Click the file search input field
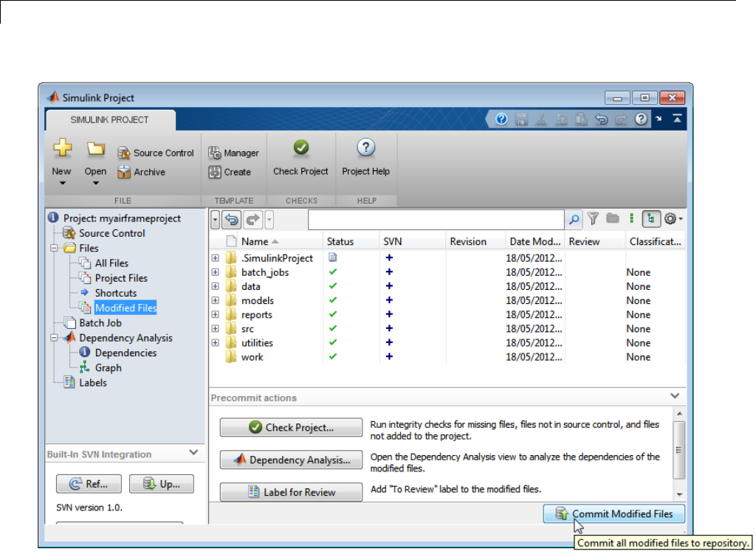The image size is (756, 554). tap(436, 220)
